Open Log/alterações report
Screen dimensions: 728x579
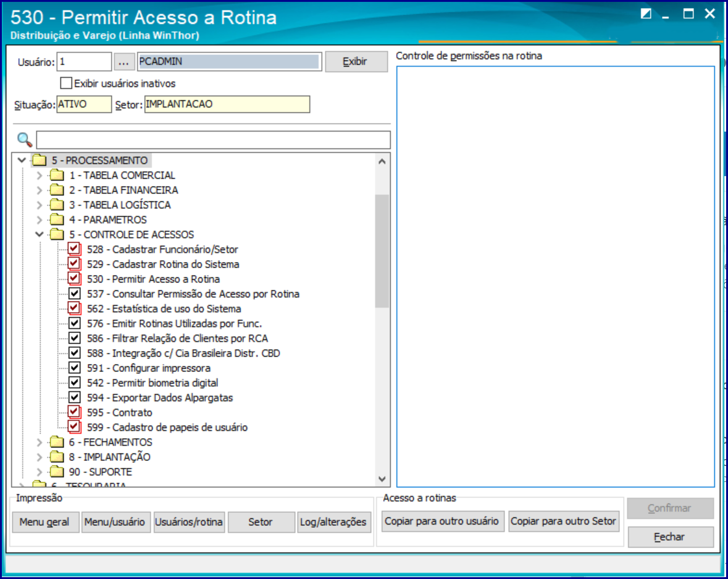point(334,522)
